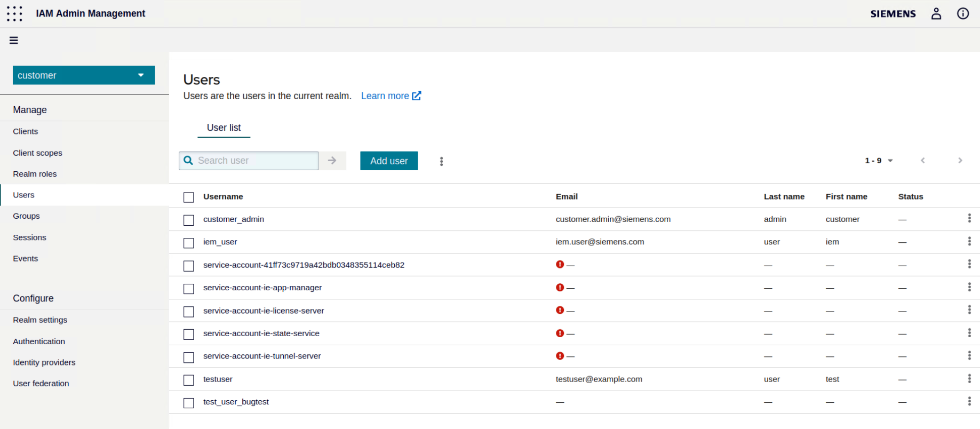Image resolution: width=980 pixels, height=429 pixels.
Task: Open kebab menu next to Add user
Action: [x=441, y=161]
